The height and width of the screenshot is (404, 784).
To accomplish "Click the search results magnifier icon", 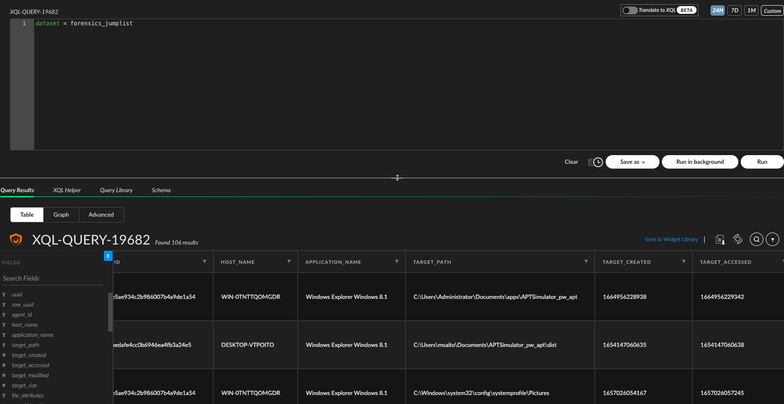I will click(x=756, y=240).
